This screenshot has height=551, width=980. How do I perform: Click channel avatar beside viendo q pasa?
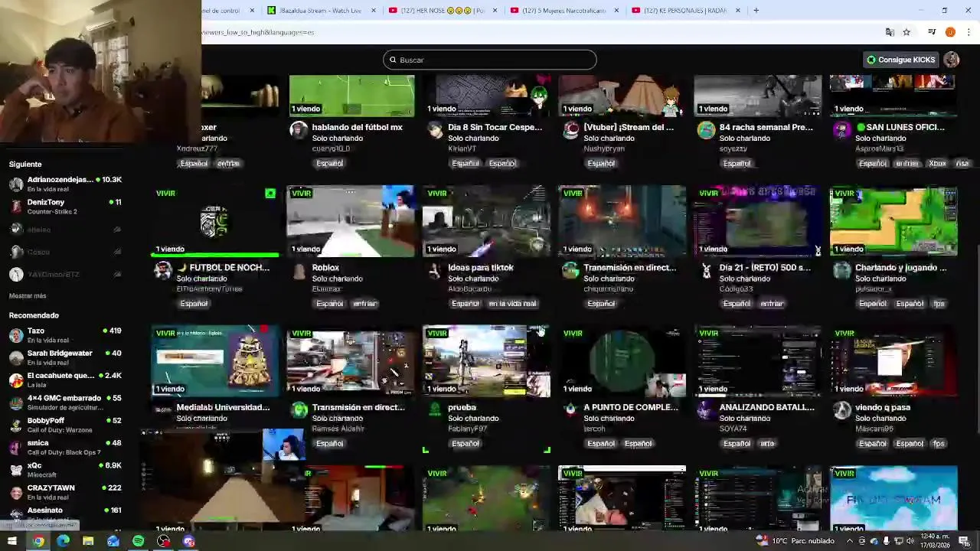(x=842, y=410)
